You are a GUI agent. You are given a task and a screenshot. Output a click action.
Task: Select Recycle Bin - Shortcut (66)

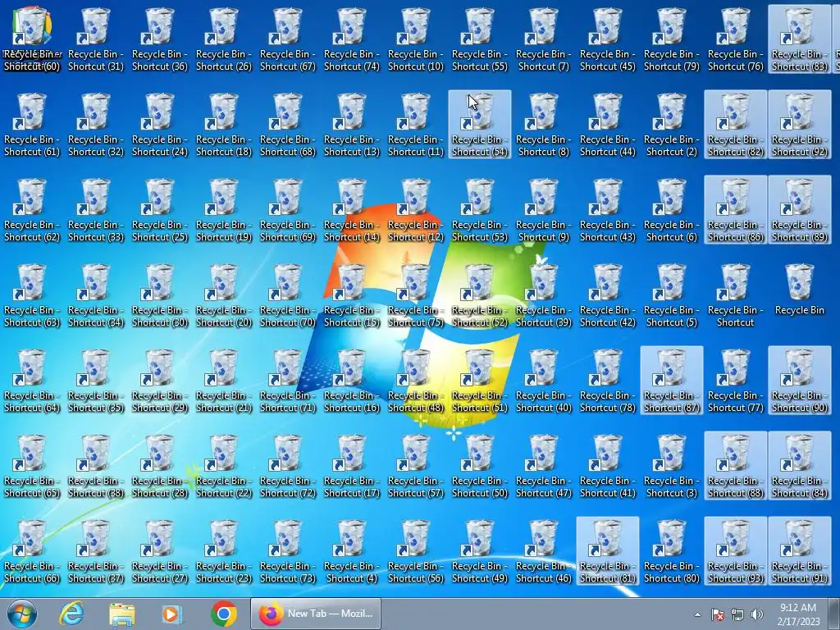32,550
